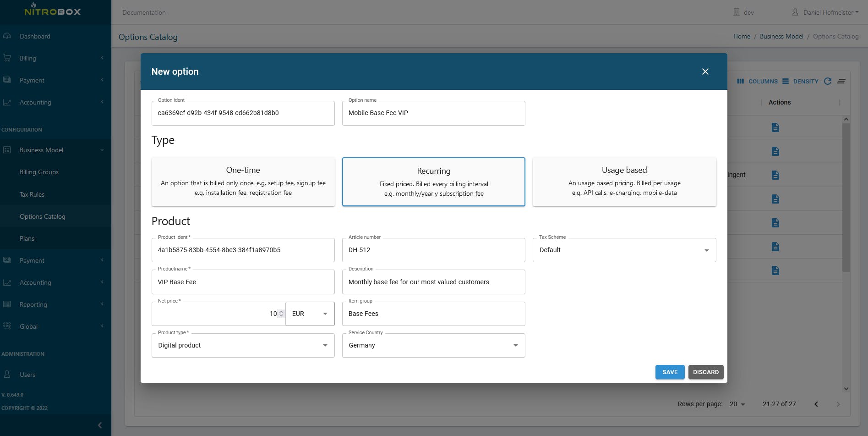Open the Service Country dropdown
This screenshot has width=868, height=436.
pos(433,345)
